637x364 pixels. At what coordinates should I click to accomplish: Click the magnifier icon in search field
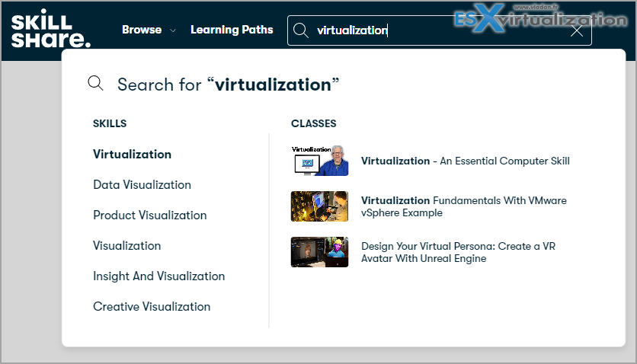pyautogui.click(x=301, y=30)
